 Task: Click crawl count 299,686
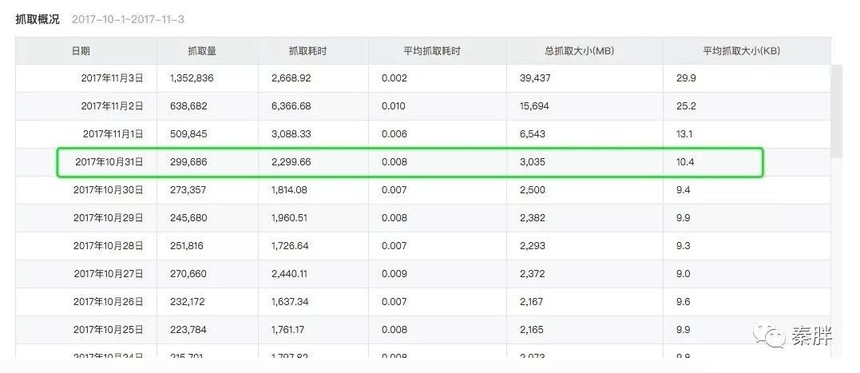click(189, 162)
